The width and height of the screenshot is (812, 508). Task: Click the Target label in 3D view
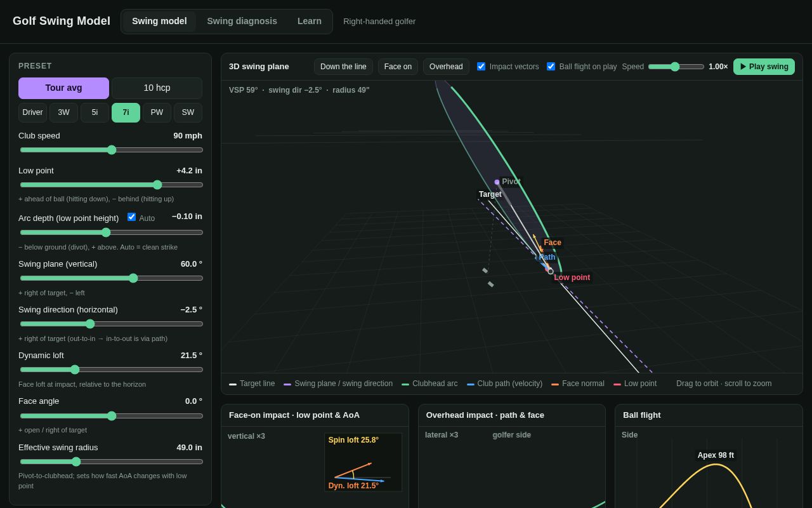coord(490,194)
